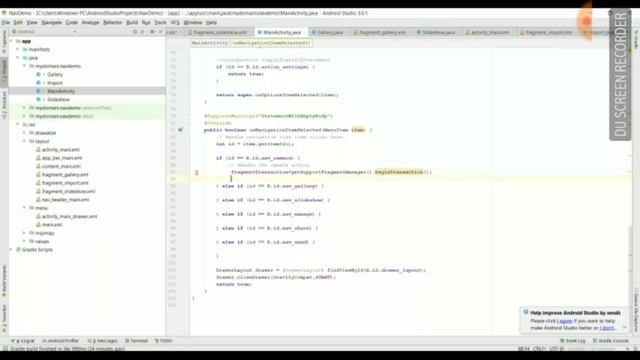The height and width of the screenshot is (360, 640).
Task: Collapse the java folder
Action: pos(18,58)
